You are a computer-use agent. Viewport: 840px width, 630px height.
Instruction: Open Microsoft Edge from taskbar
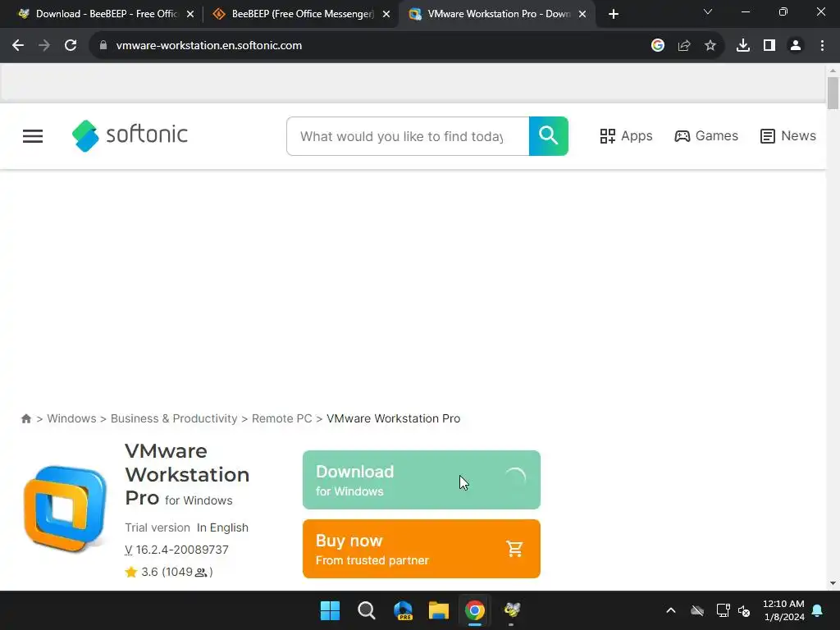pyautogui.click(x=403, y=610)
